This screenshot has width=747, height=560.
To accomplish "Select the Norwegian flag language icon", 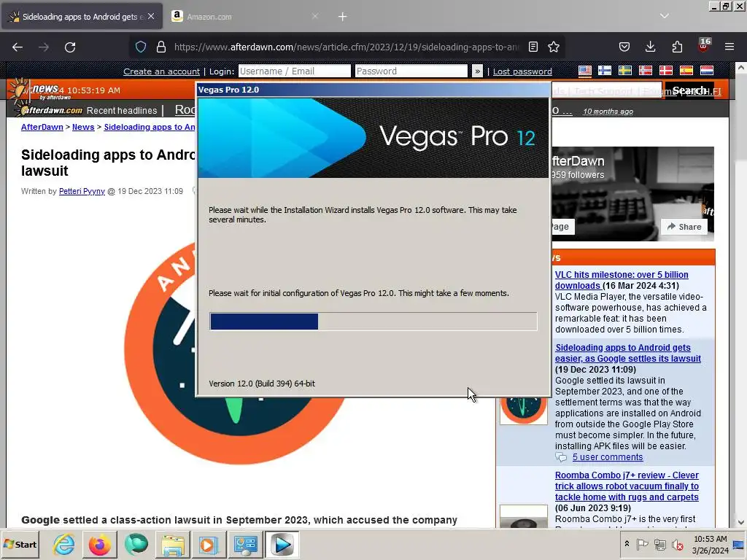I will [646, 71].
